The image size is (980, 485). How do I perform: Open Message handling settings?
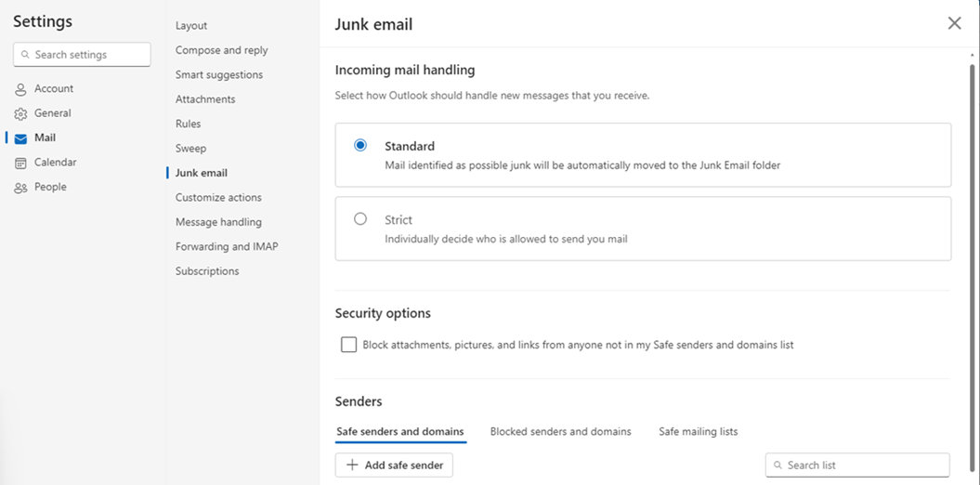[x=218, y=222]
